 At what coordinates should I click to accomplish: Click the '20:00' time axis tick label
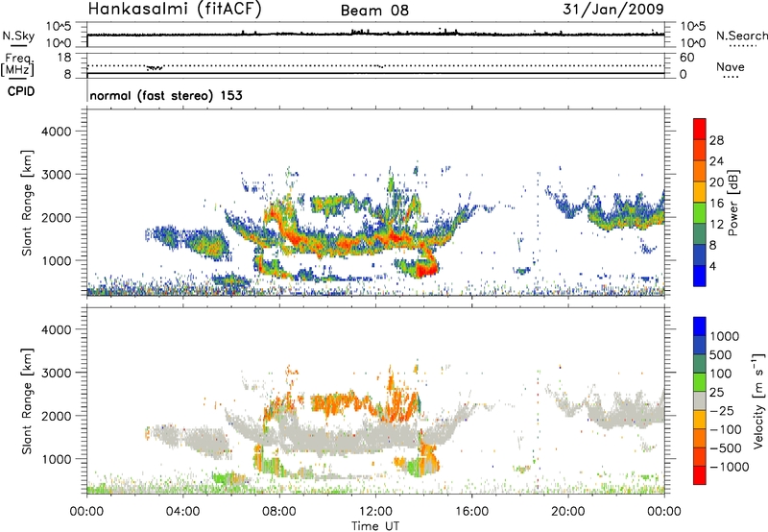568,512
